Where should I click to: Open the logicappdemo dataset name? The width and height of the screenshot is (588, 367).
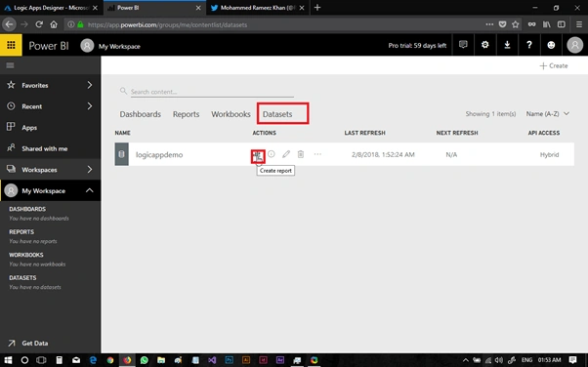(x=159, y=154)
